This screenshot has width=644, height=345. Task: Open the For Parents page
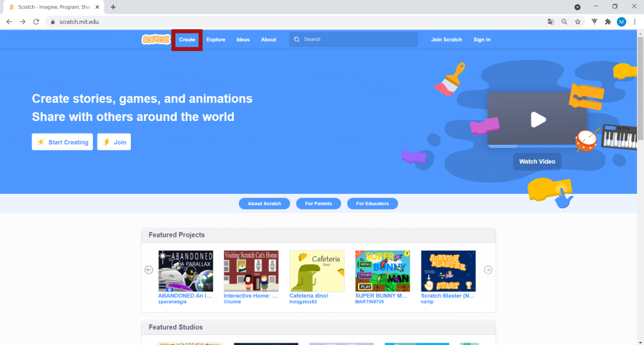coord(318,203)
